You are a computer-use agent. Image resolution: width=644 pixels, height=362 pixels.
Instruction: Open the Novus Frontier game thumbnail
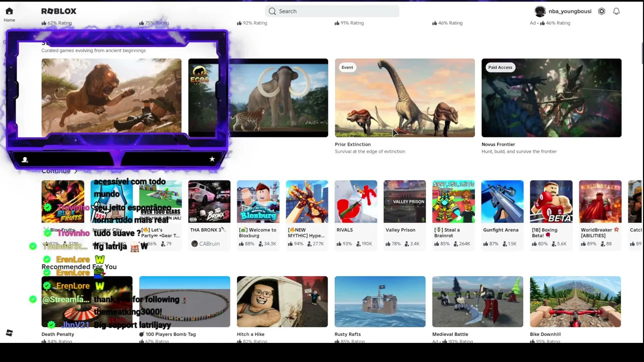(551, 98)
